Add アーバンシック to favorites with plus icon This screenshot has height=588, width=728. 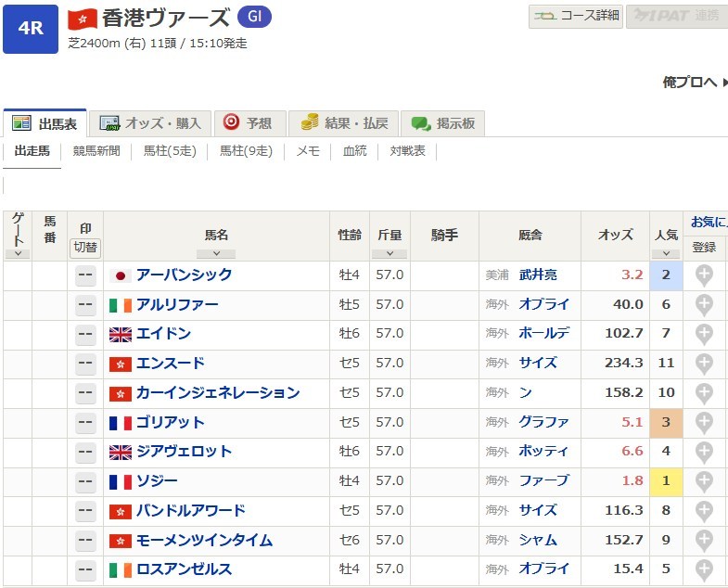(x=704, y=275)
